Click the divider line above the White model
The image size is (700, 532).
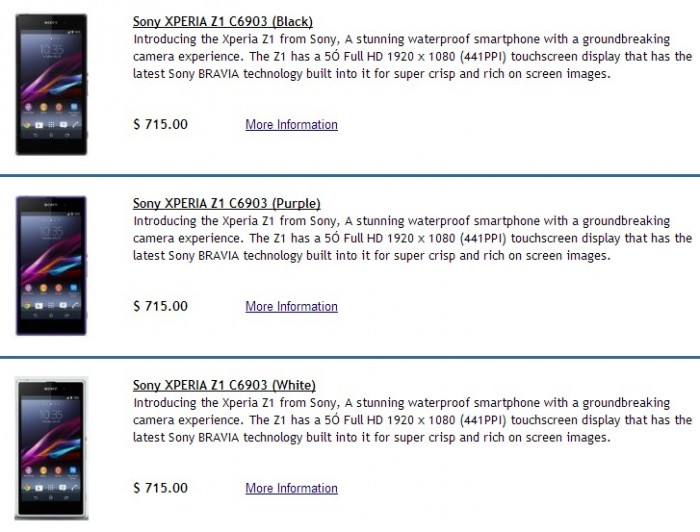(x=350, y=358)
